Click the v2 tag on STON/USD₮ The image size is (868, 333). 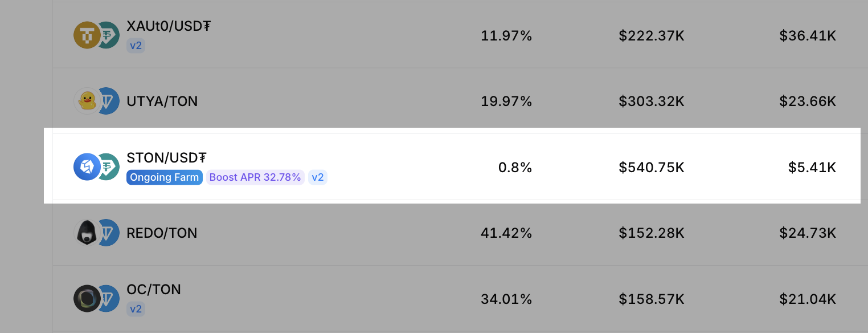point(318,177)
